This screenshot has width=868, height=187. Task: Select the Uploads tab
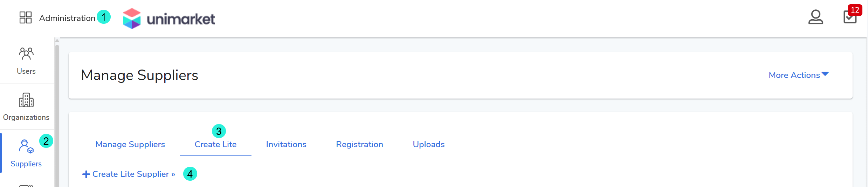tap(428, 144)
